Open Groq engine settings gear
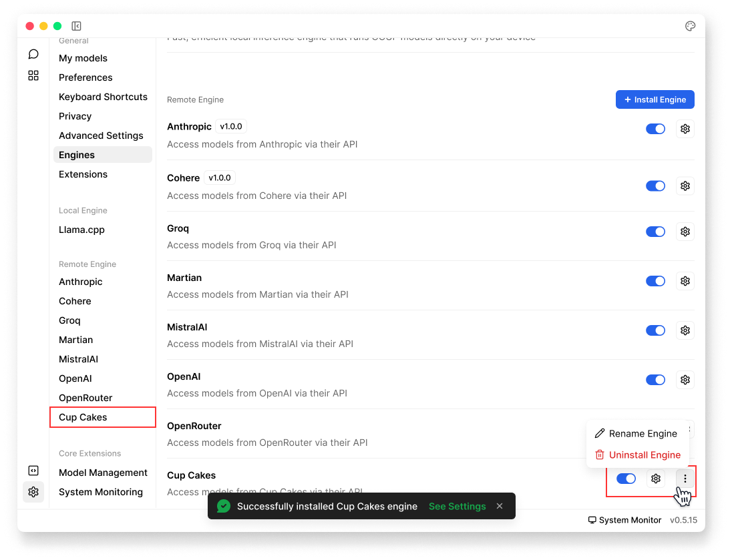The height and width of the screenshot is (560, 730). [x=685, y=232]
